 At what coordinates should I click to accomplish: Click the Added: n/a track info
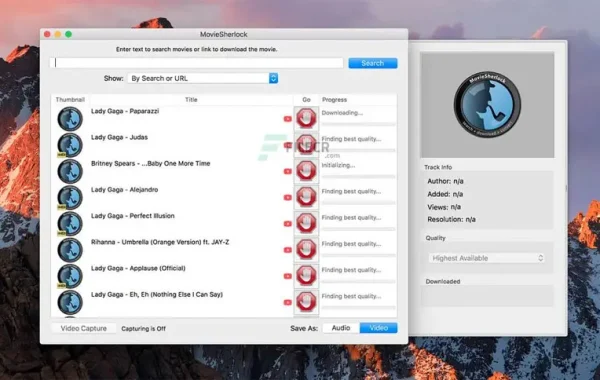tap(445, 194)
